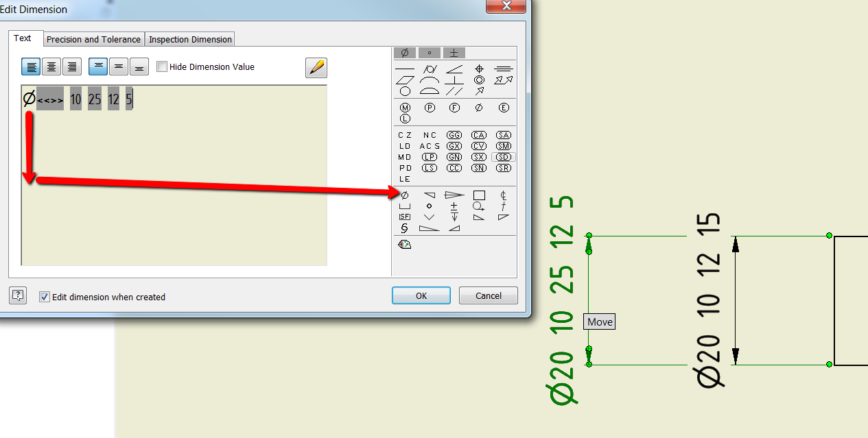
Task: Insert the counterbore symbol
Action: click(x=404, y=206)
